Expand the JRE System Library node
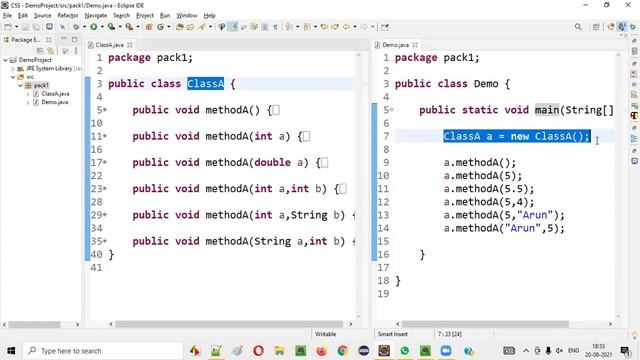Screen dimensions: 640x360 click(13, 69)
